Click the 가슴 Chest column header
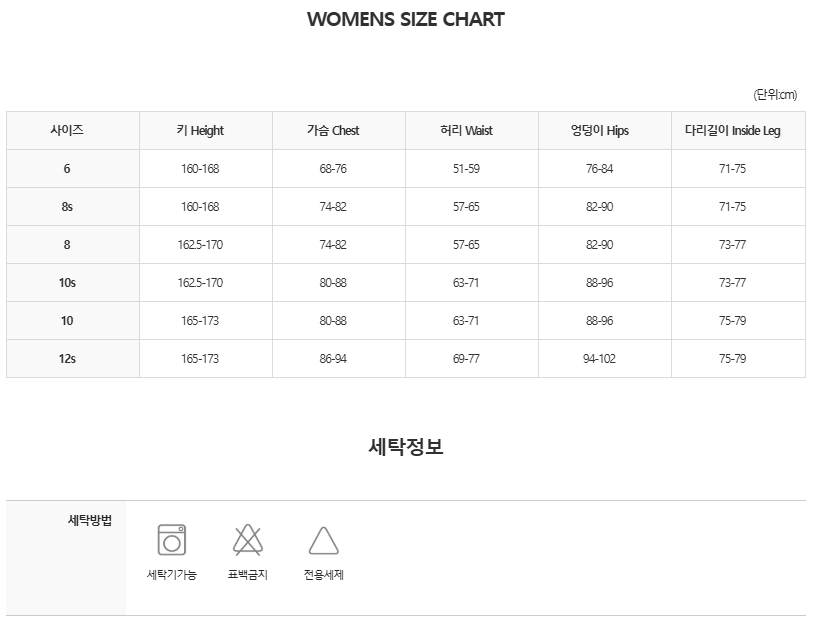The height and width of the screenshot is (621, 813). 333,130
